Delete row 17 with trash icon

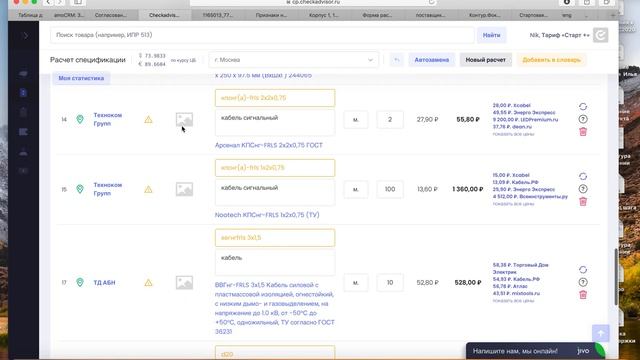pos(583,295)
